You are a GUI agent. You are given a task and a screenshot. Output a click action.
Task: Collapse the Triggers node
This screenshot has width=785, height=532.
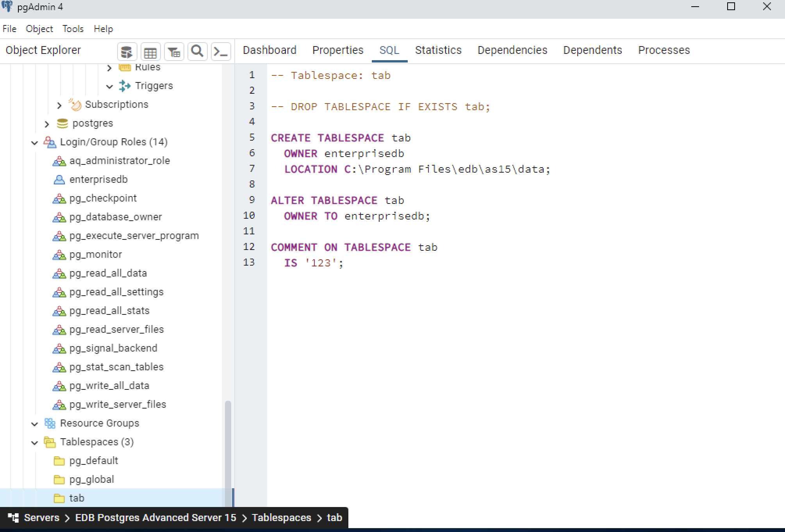point(110,86)
